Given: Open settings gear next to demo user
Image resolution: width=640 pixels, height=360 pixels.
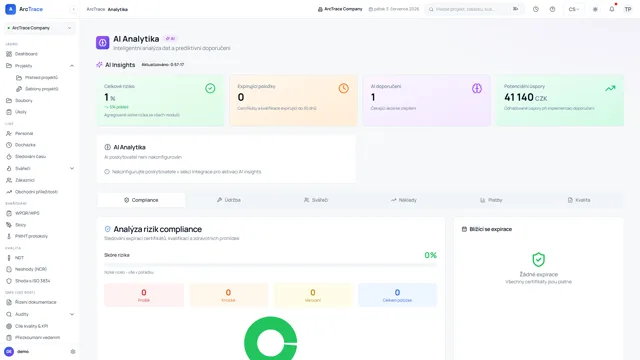Looking at the screenshot, I should [x=73, y=351].
